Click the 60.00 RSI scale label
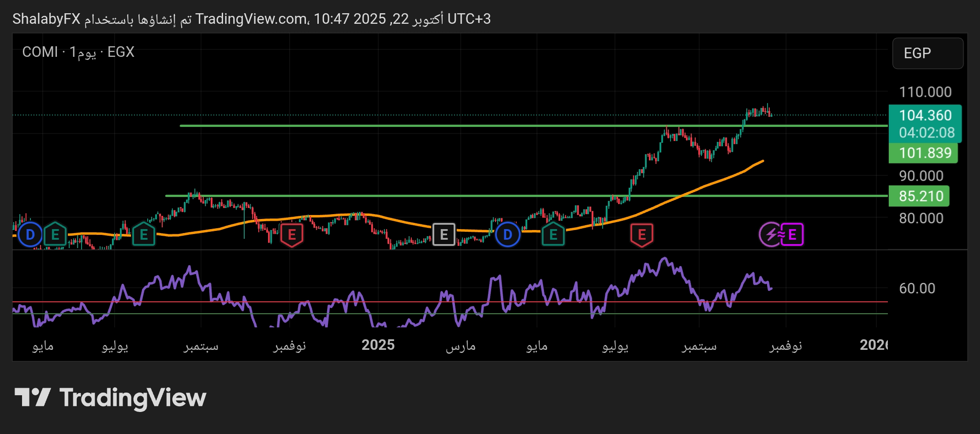Image resolution: width=980 pixels, height=434 pixels. coord(917,289)
